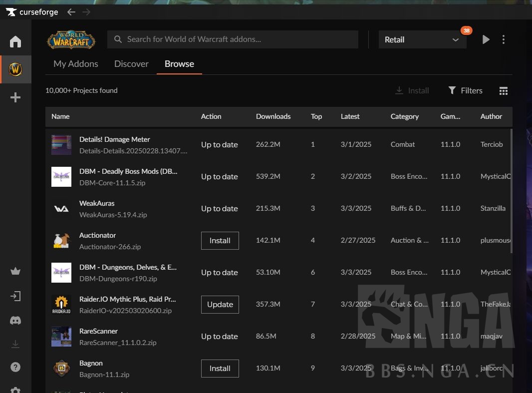Image resolution: width=532 pixels, height=393 pixels.
Task: Install the Bagnon addon
Action: (x=220, y=369)
